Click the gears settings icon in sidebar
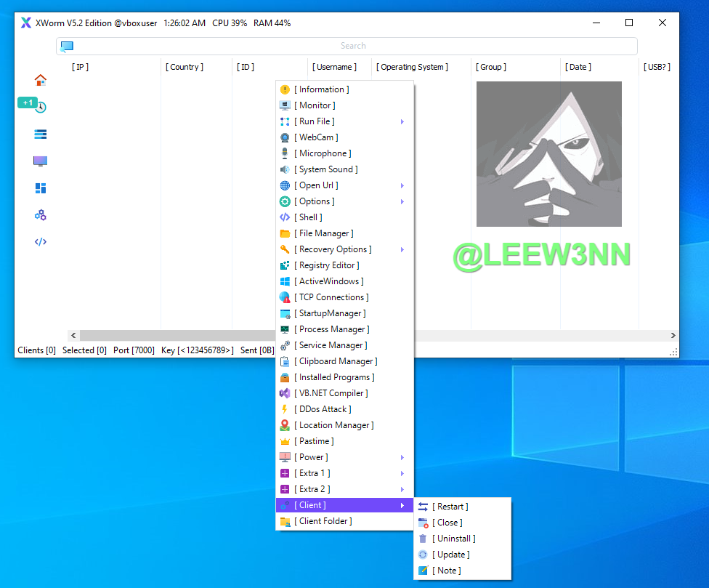The image size is (709, 588). coord(41,215)
